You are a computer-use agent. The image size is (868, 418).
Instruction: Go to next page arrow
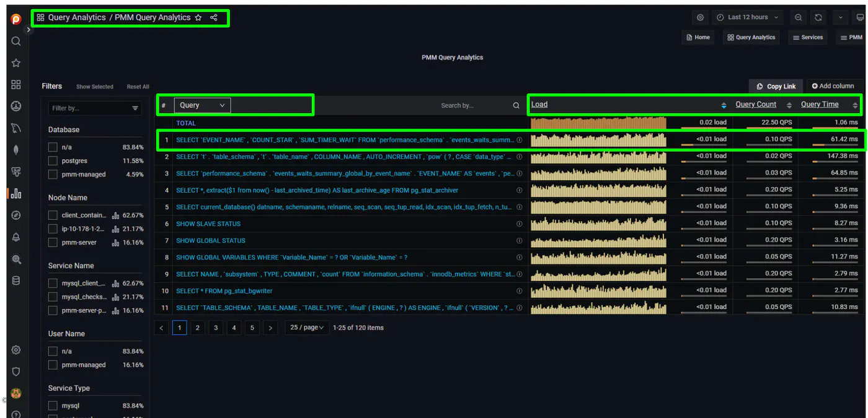(x=270, y=328)
